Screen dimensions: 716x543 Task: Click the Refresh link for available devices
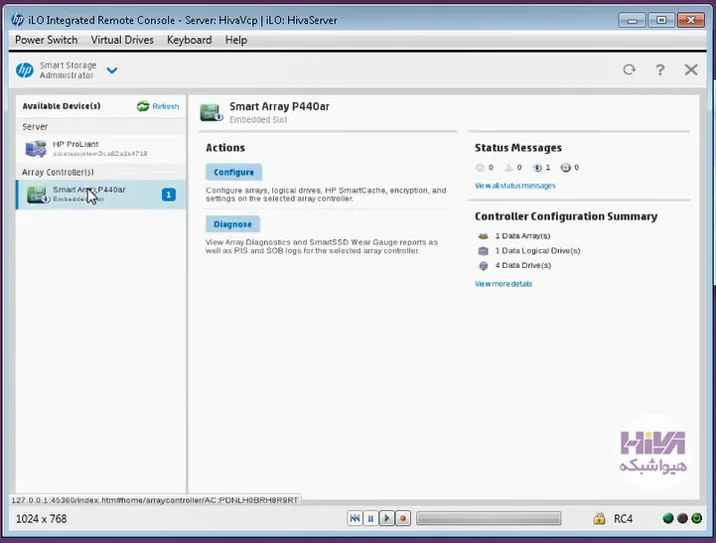click(x=166, y=106)
